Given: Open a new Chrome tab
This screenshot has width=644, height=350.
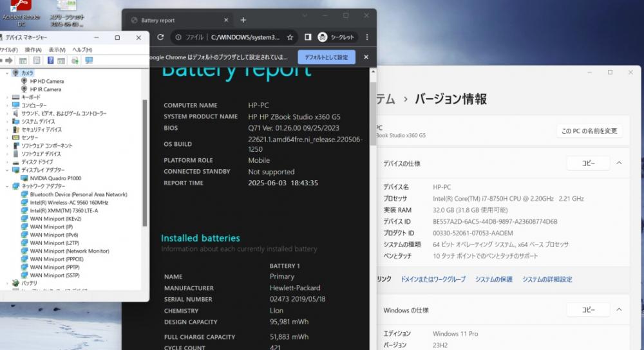Looking at the screenshot, I should [243, 20].
